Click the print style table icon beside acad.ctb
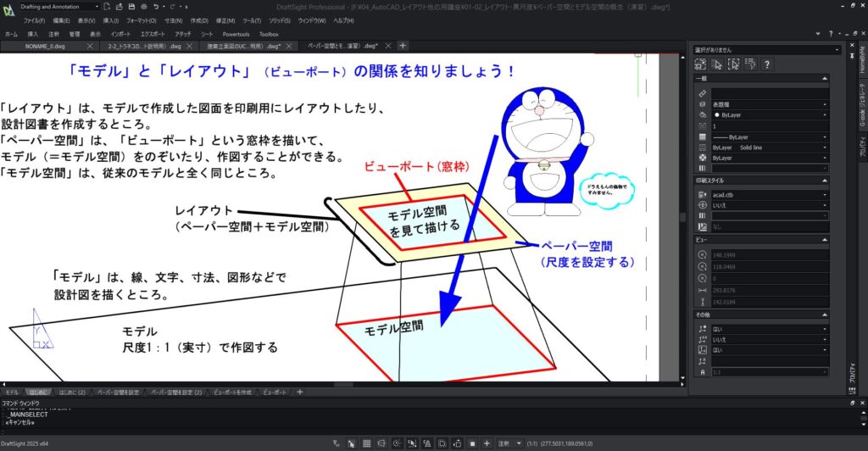This screenshot has width=868, height=451. point(702,195)
